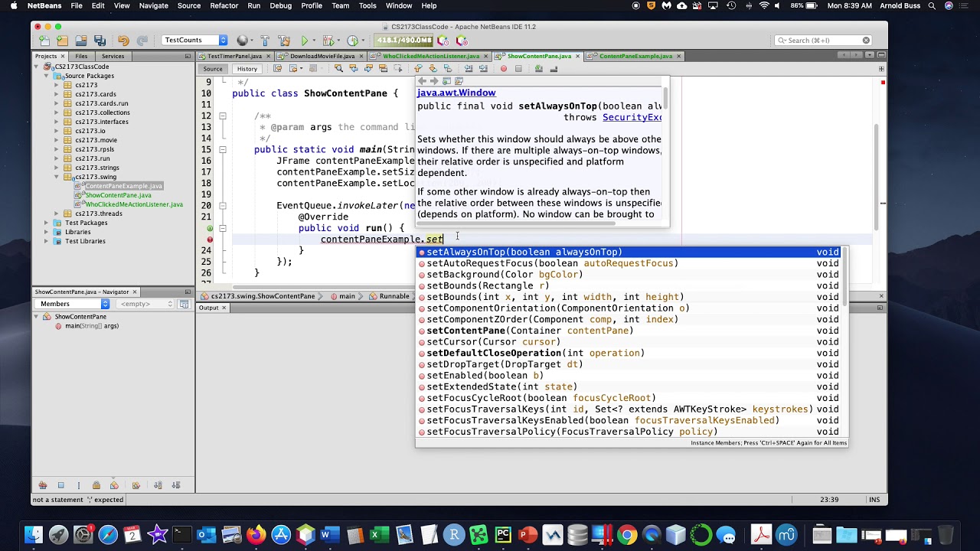Click the Profile Project clock icon

coord(353,41)
